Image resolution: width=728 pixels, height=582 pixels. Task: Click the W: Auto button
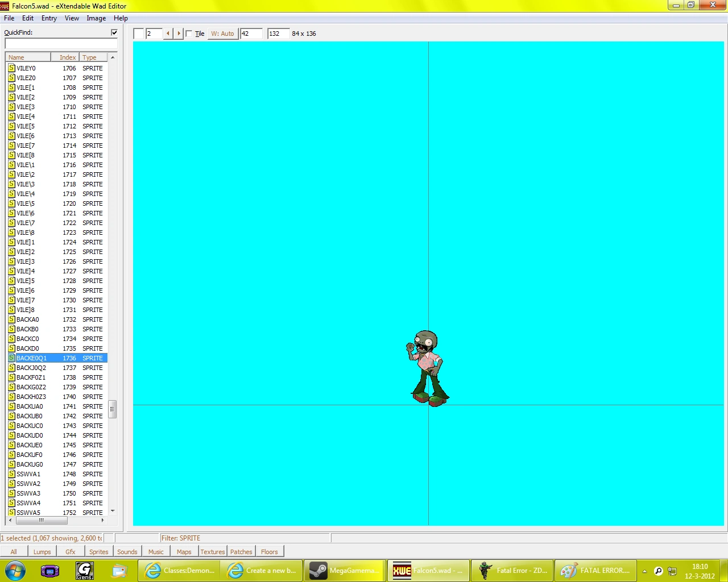(x=222, y=34)
